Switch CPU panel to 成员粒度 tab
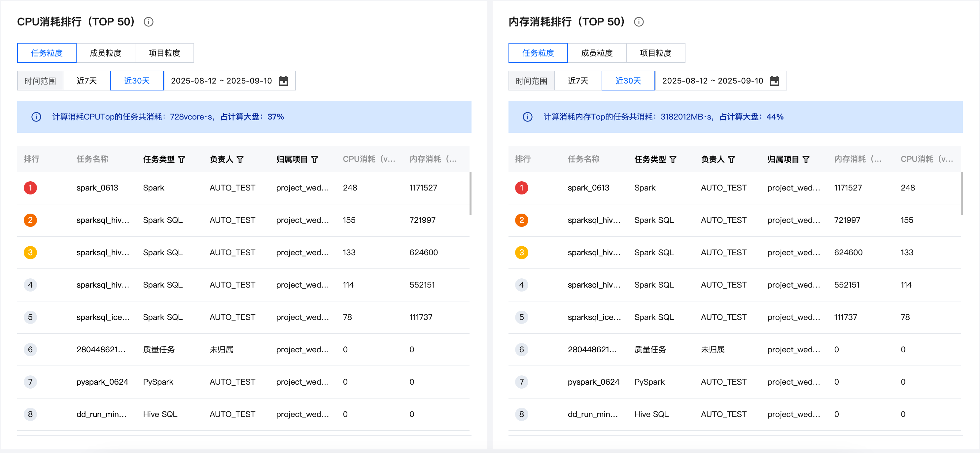980x453 pixels. pos(105,53)
